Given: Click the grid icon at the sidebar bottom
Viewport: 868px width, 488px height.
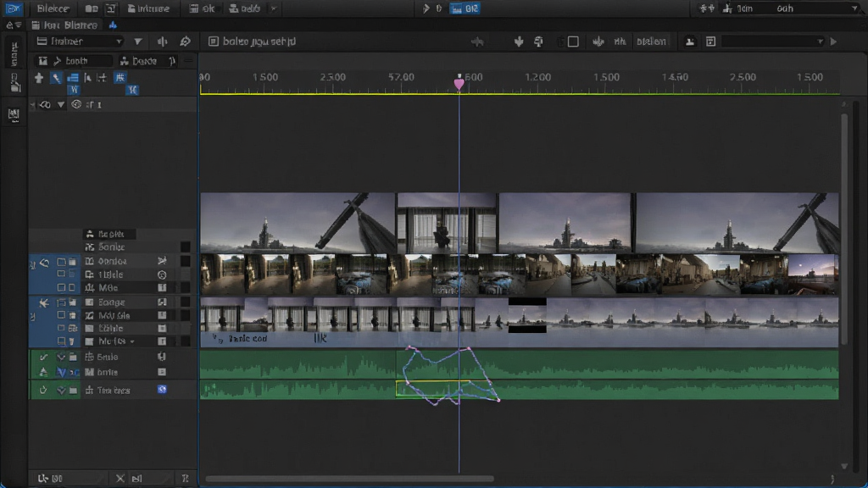Looking at the screenshot, I should tap(14, 114).
